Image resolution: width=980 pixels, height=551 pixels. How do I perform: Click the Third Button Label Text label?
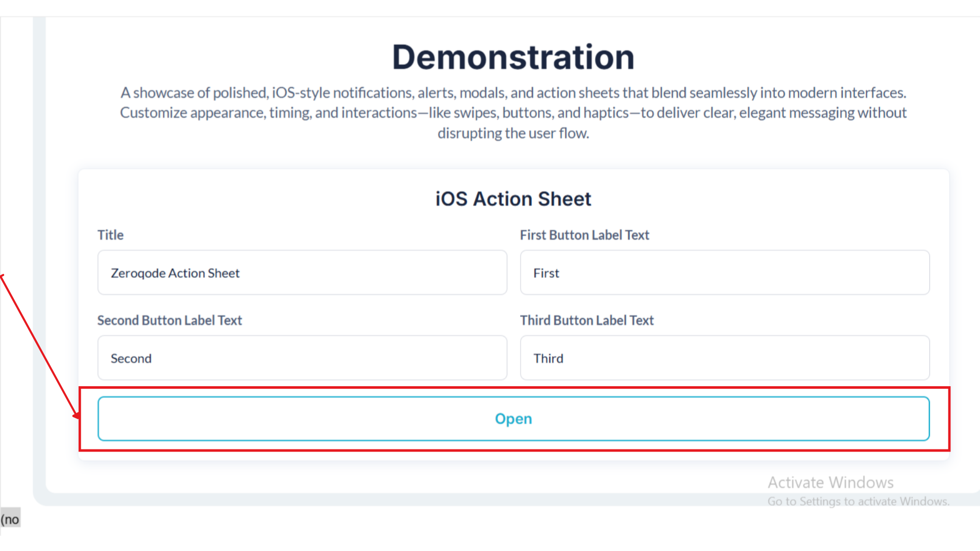(586, 320)
